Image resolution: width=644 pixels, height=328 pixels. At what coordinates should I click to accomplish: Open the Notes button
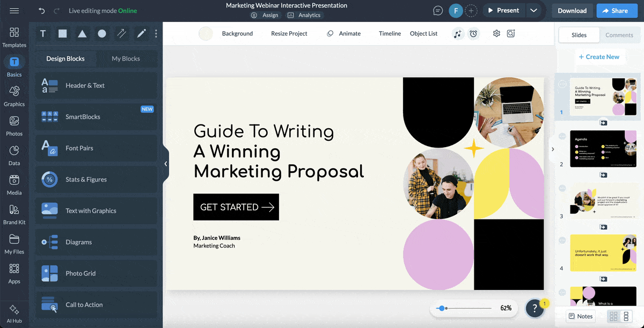click(581, 316)
